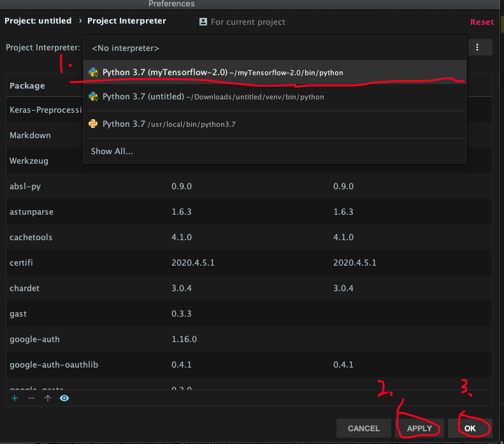Choose Python 3.7 (untitled) venv interpreter
This screenshot has width=504, height=444.
click(275, 97)
